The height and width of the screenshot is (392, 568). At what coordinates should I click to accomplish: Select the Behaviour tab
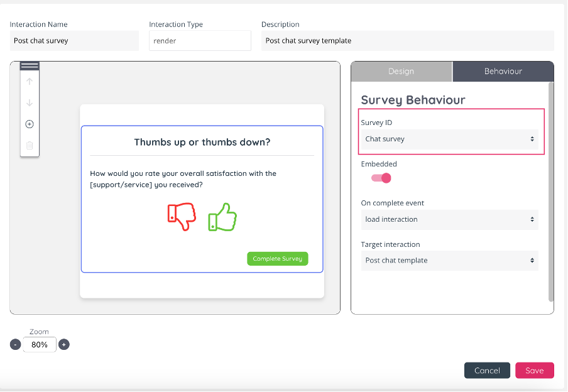pyautogui.click(x=503, y=72)
